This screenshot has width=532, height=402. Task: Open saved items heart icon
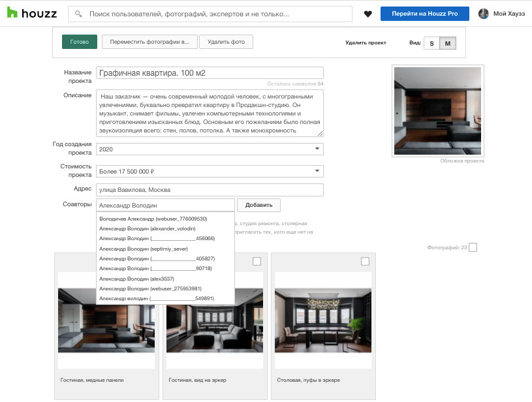(x=368, y=14)
